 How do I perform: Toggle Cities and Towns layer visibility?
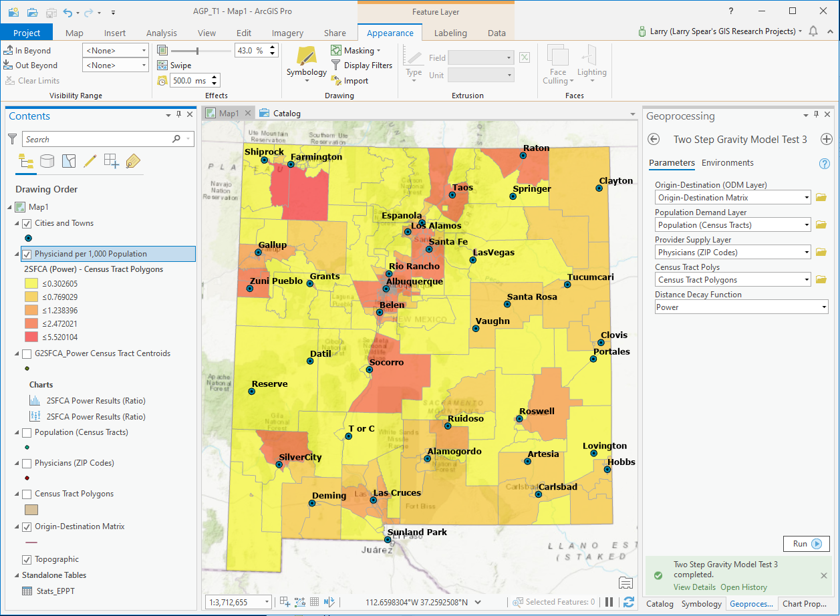(x=27, y=223)
